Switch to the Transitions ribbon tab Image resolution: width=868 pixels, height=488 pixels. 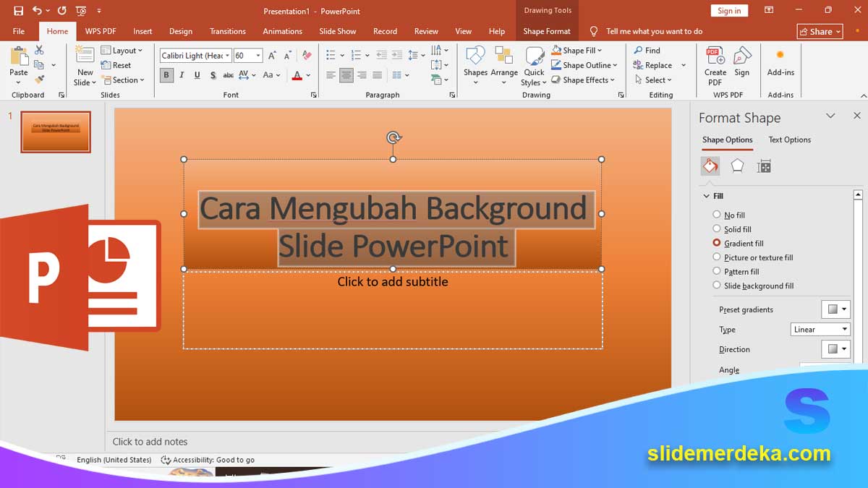pos(228,31)
